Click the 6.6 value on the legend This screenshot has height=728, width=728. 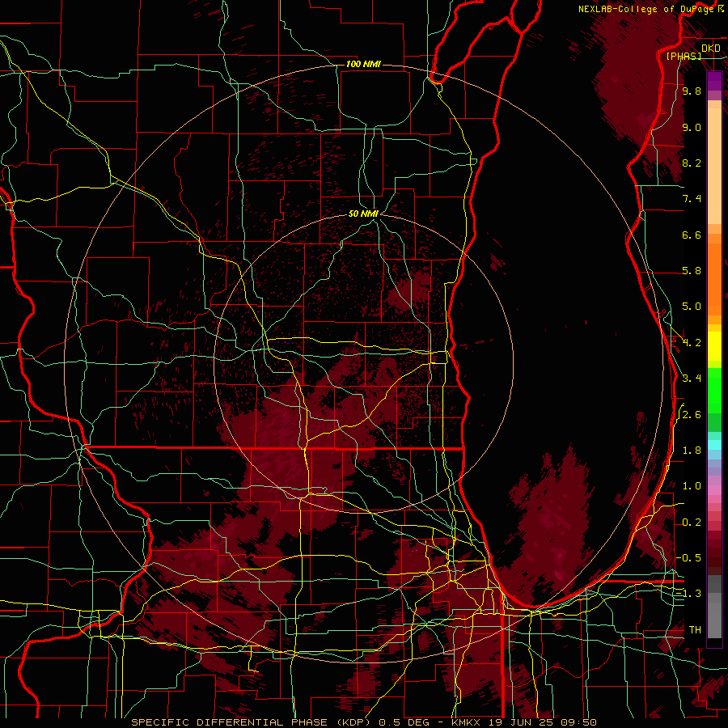pyautogui.click(x=692, y=235)
